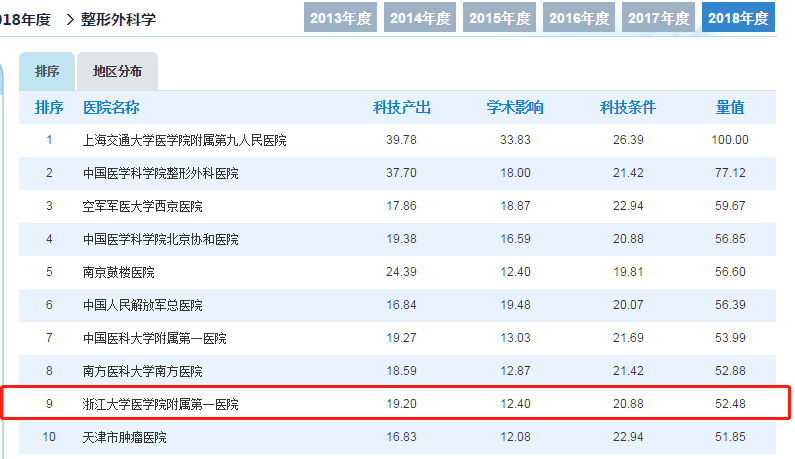Click the 12.08 学术影响 value
This screenshot has height=459, width=795.
(x=515, y=437)
